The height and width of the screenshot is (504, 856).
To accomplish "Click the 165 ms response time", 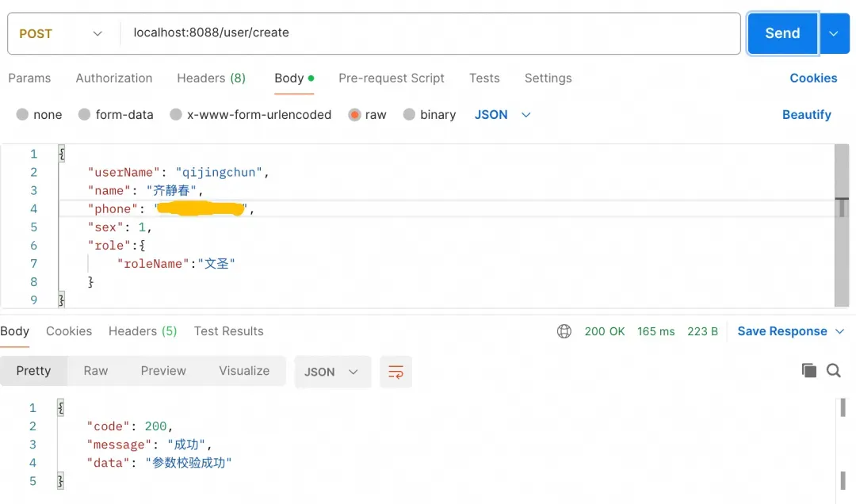I will point(655,331).
